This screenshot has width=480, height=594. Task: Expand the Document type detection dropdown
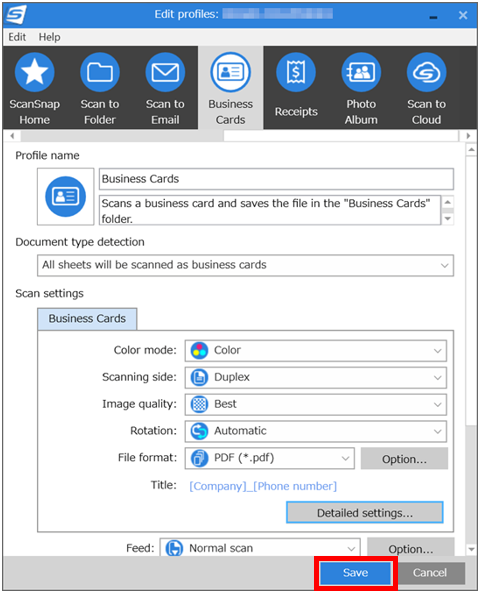445,266
